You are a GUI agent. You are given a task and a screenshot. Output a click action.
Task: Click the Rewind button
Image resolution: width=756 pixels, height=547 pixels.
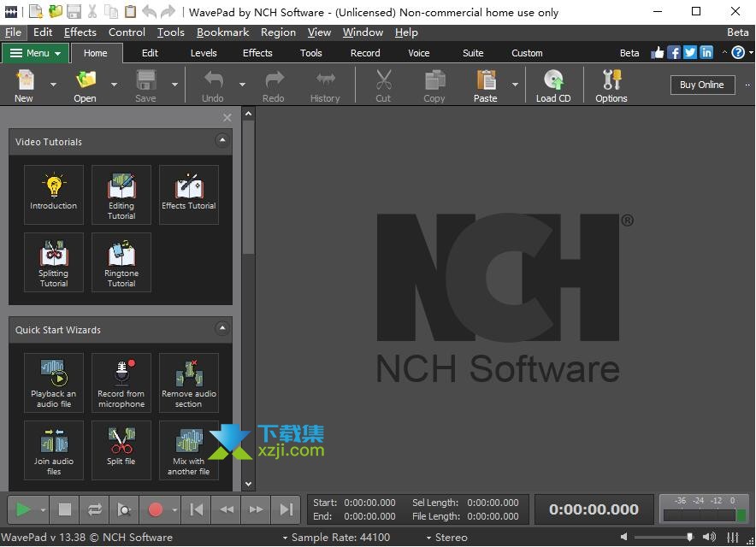pyautogui.click(x=226, y=509)
